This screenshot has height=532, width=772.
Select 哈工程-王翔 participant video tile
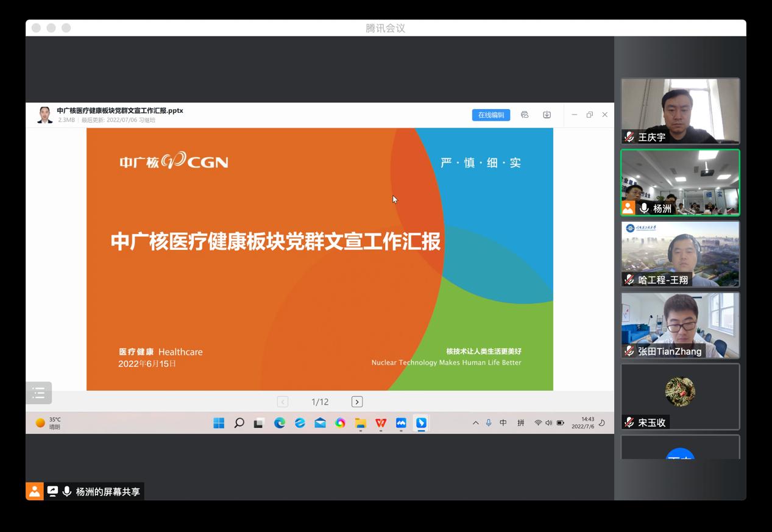click(x=680, y=254)
